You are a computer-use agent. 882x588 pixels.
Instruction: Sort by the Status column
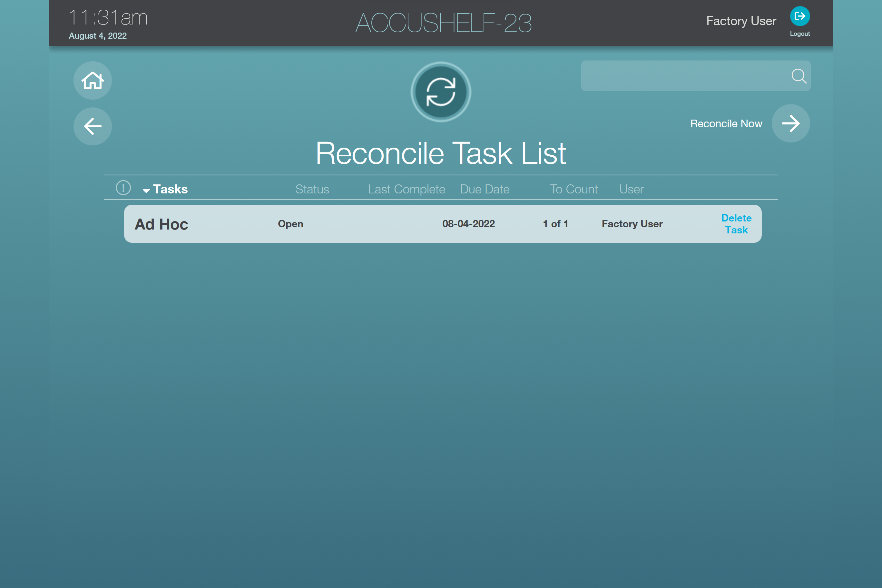click(312, 189)
